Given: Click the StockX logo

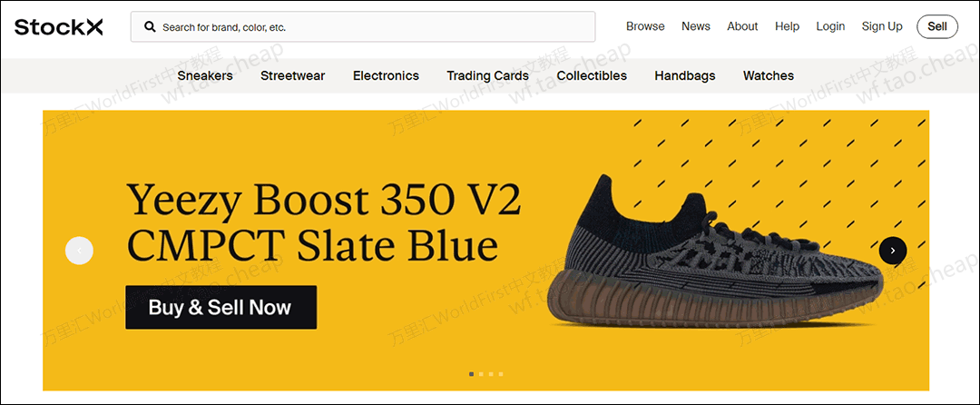Looking at the screenshot, I should coord(59,27).
